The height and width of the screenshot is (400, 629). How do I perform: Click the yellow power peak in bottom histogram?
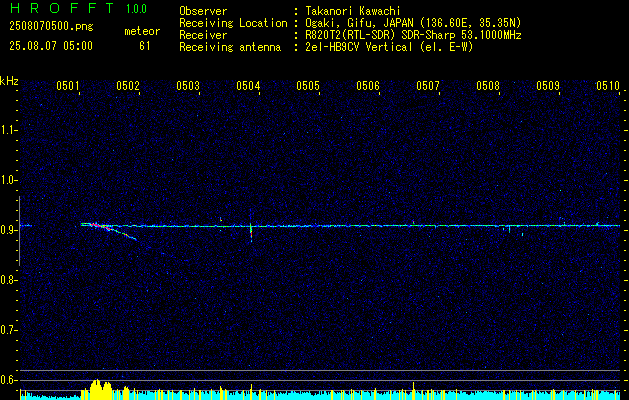pos(96,388)
